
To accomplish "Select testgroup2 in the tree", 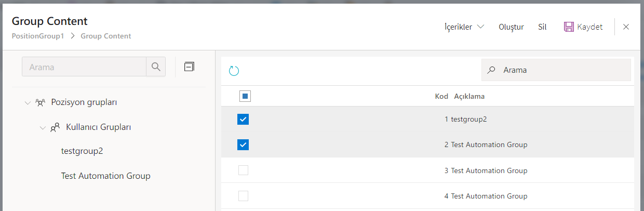I will [82, 151].
